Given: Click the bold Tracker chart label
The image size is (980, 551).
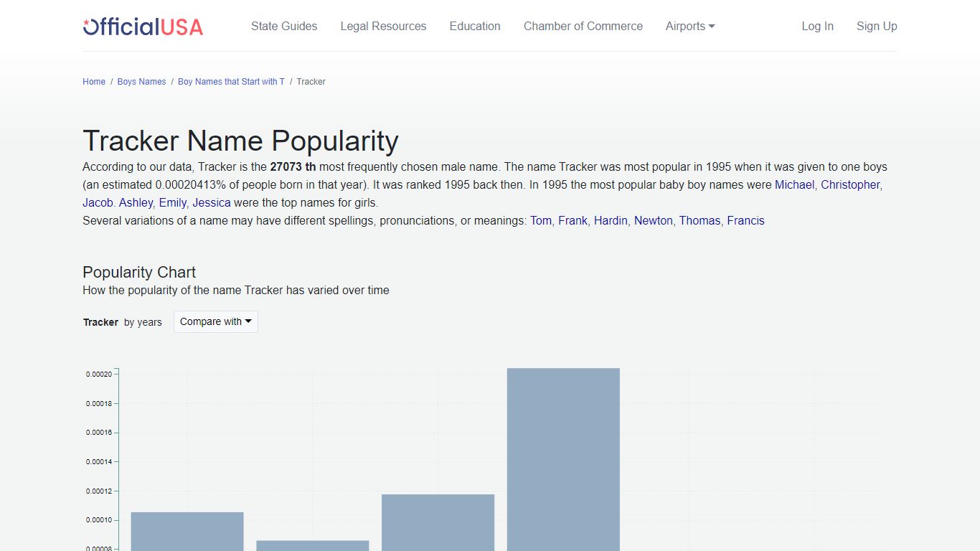Looking at the screenshot, I should tap(100, 322).
